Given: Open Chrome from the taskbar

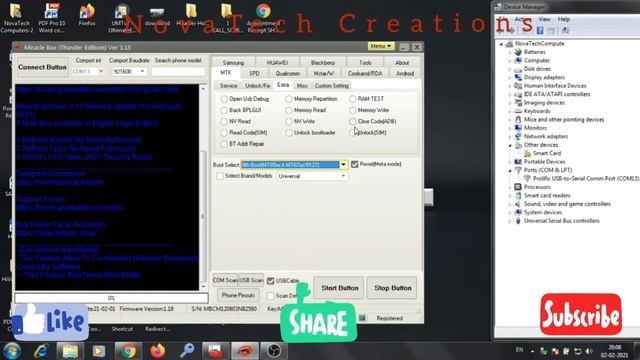Looking at the screenshot, I should tap(128, 351).
